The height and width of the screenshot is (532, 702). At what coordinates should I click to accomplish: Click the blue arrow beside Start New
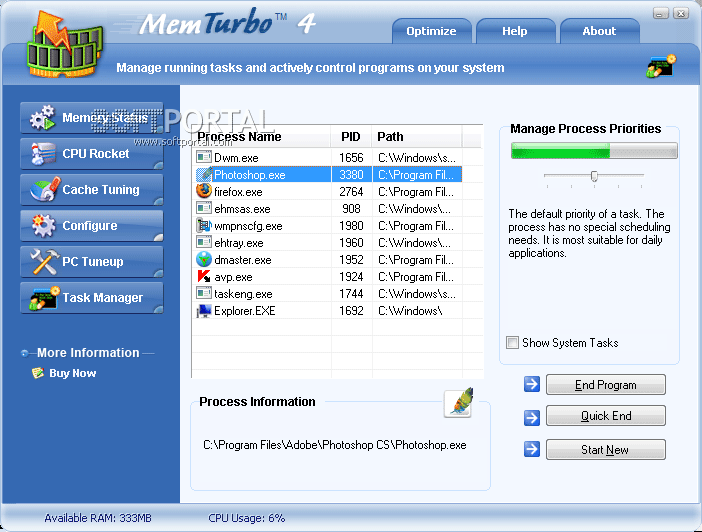531,449
